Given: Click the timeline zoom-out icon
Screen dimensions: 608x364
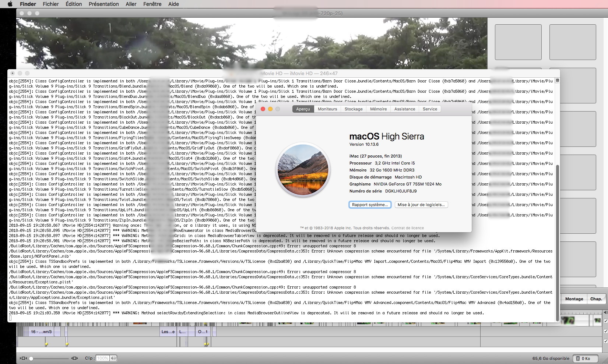Looking at the screenshot, I should [x=23, y=358].
